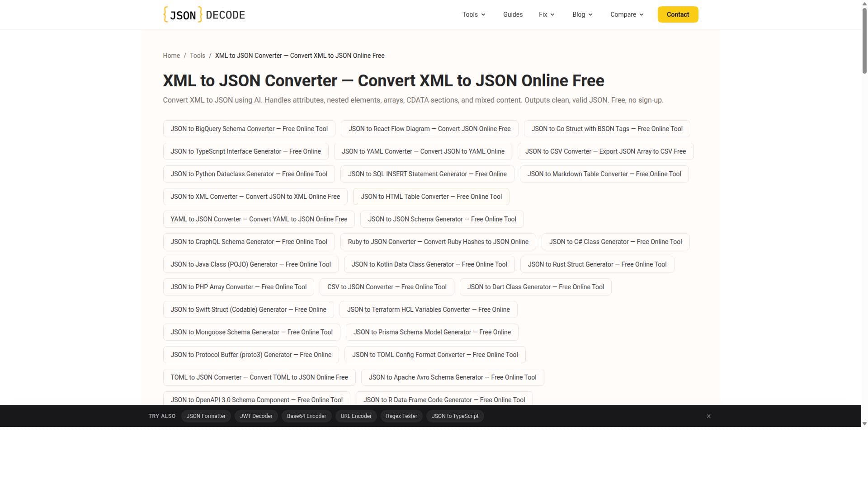The height and width of the screenshot is (488, 868).
Task: Choose JSON to Java Class (POJO) Generator
Action: pos(250,264)
